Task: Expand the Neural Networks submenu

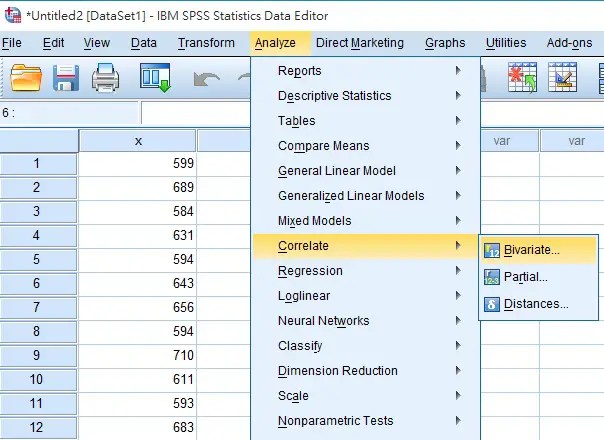Action: click(365, 321)
